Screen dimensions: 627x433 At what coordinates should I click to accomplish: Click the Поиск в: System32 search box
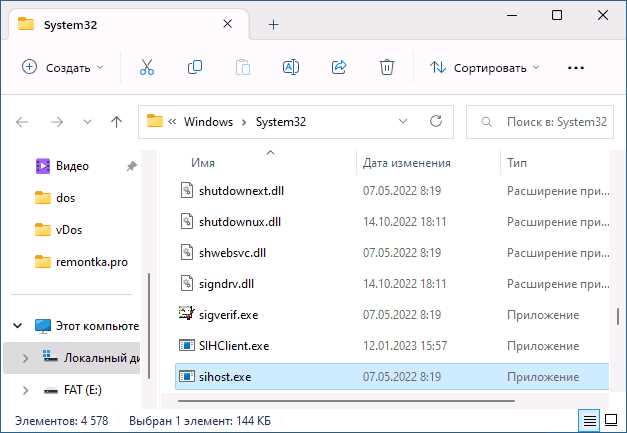[540, 122]
